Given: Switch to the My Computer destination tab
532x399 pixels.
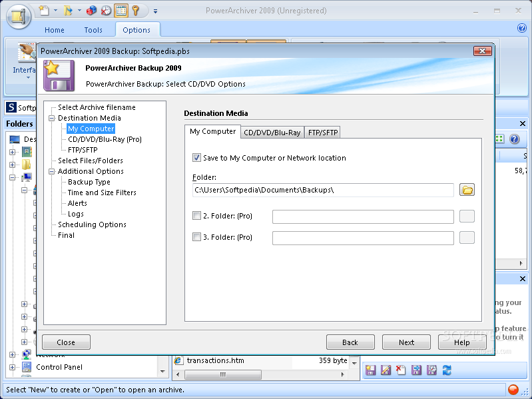Looking at the screenshot, I should (x=212, y=131).
